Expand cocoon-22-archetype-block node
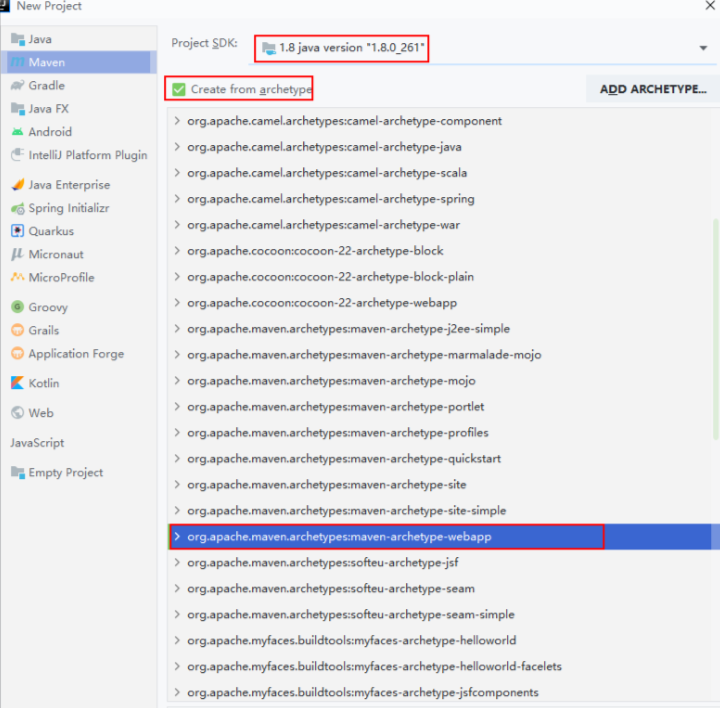This screenshot has height=708, width=720. click(177, 251)
